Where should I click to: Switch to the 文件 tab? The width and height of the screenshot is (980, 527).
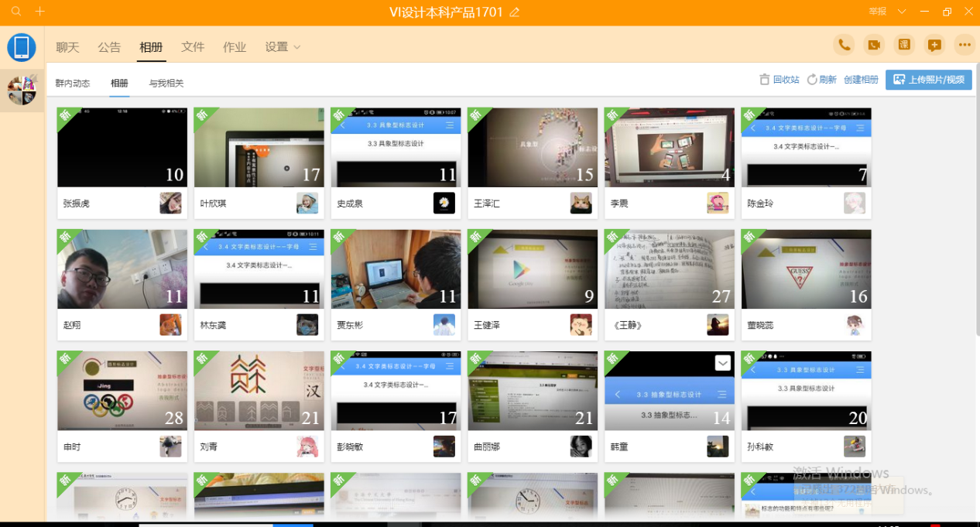193,47
